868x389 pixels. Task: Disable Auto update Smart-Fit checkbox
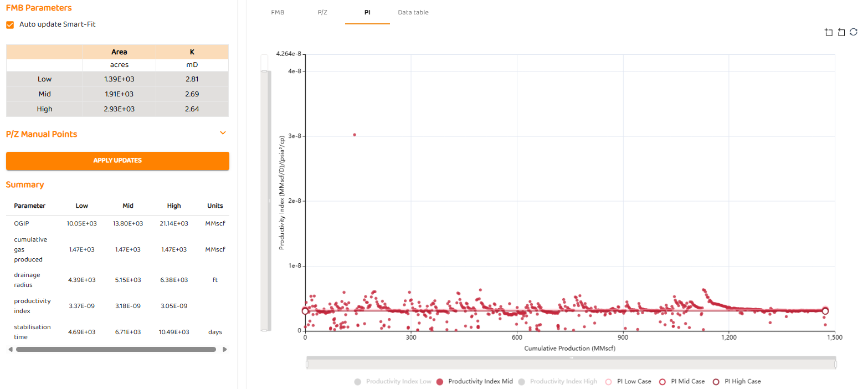10,24
